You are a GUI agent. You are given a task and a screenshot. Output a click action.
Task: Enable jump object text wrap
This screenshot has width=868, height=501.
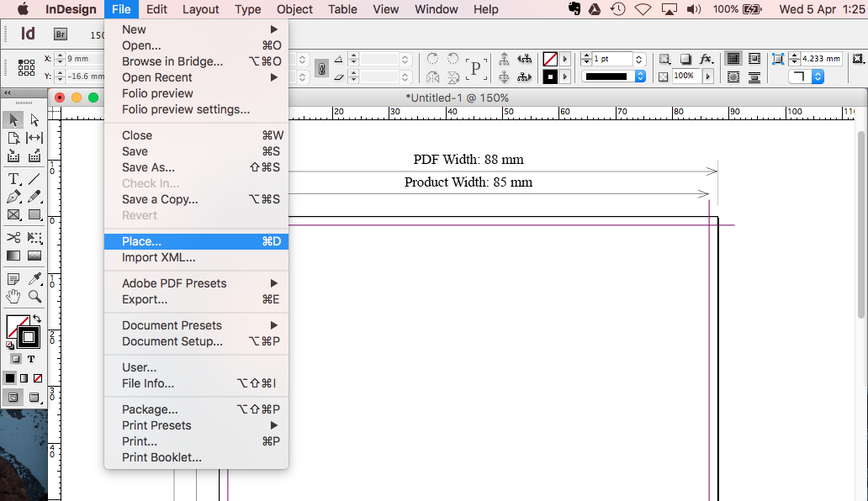[x=754, y=76]
